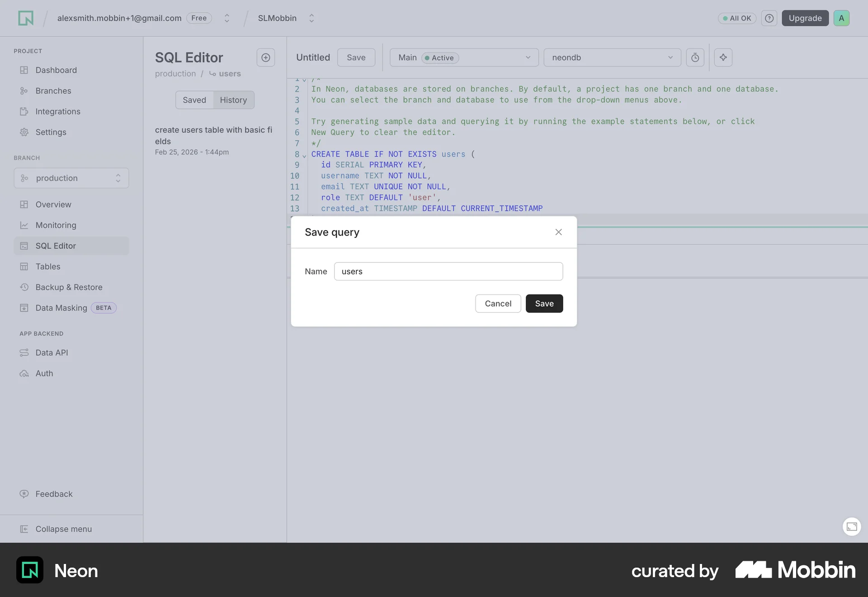
Task: Click Save in the Save query dialog
Action: pos(544,303)
